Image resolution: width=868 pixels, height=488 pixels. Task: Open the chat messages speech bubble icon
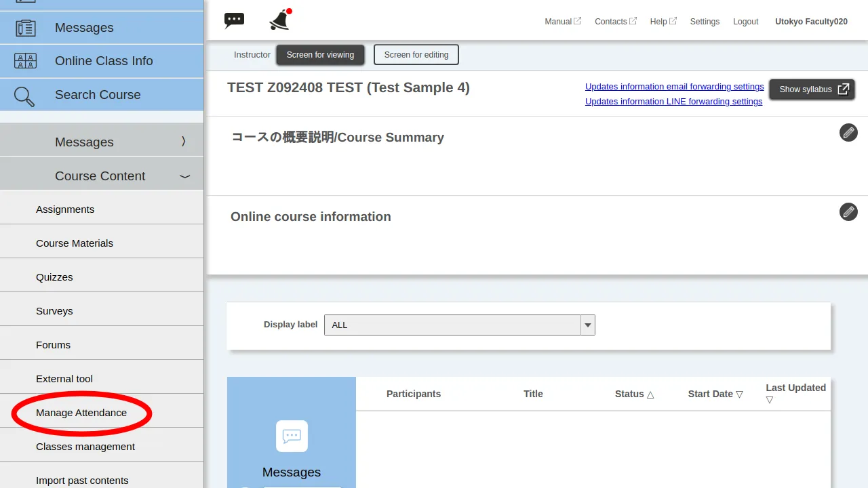tap(234, 20)
